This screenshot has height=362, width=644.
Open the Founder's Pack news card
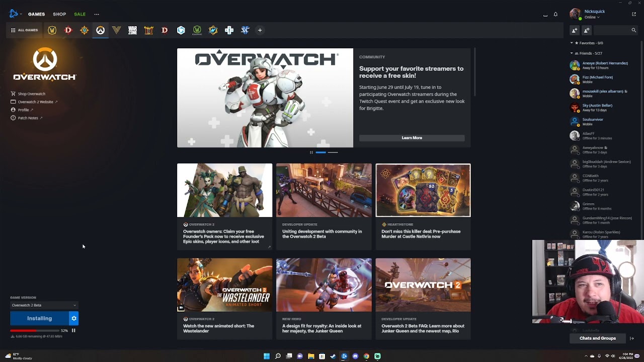click(x=224, y=206)
